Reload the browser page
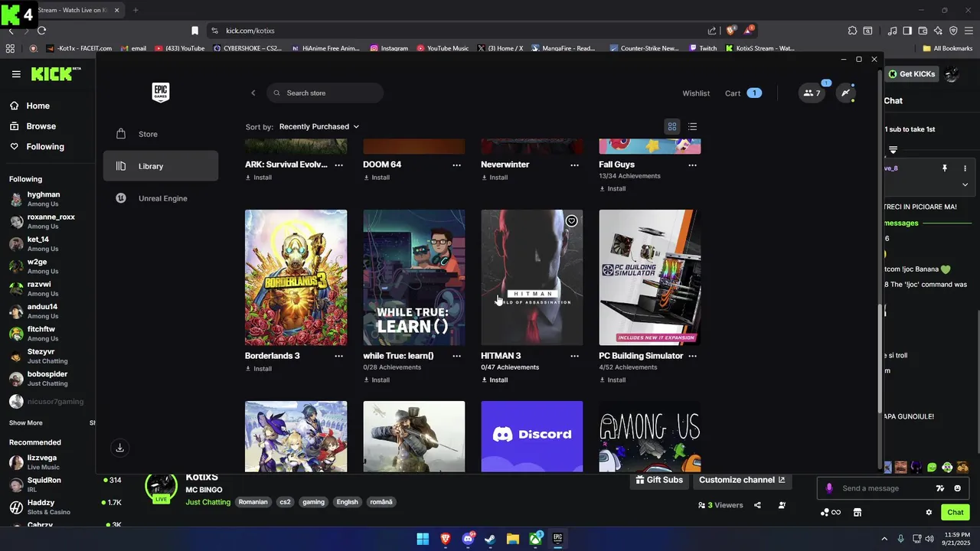980x551 pixels. pos(41,31)
